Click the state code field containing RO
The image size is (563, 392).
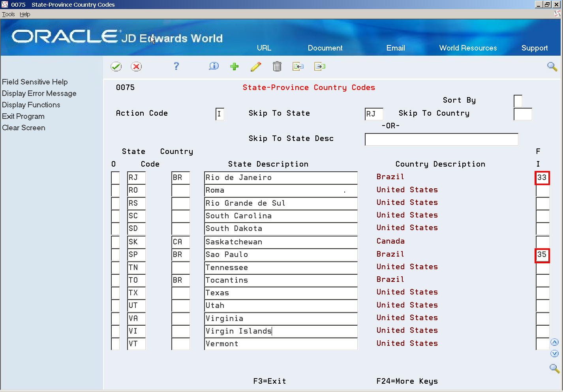click(x=136, y=190)
